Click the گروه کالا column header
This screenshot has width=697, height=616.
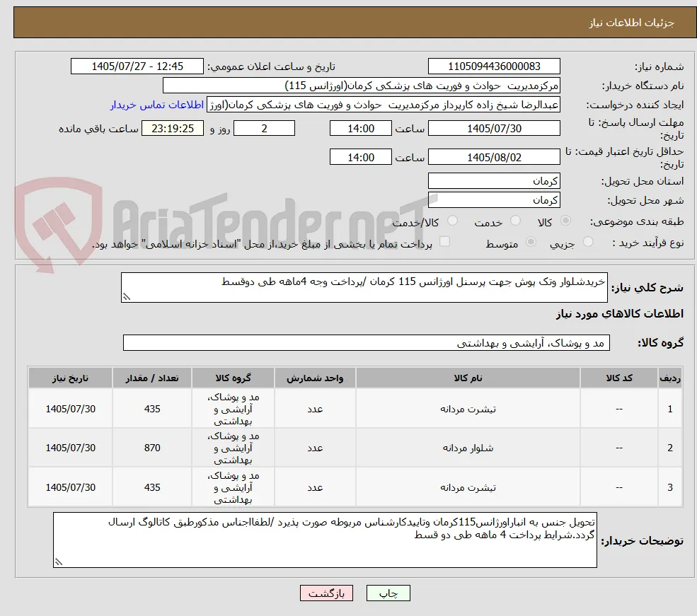233,378
